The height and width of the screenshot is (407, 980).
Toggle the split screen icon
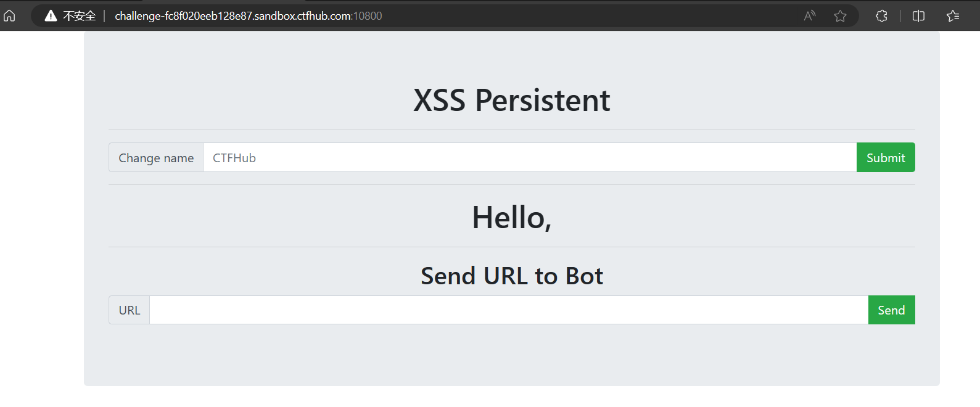tap(918, 16)
